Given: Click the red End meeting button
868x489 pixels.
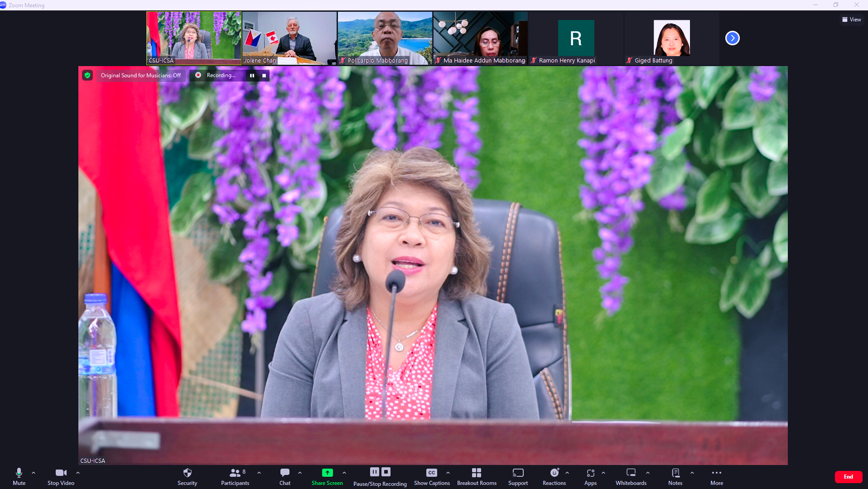Looking at the screenshot, I should pos(848,477).
